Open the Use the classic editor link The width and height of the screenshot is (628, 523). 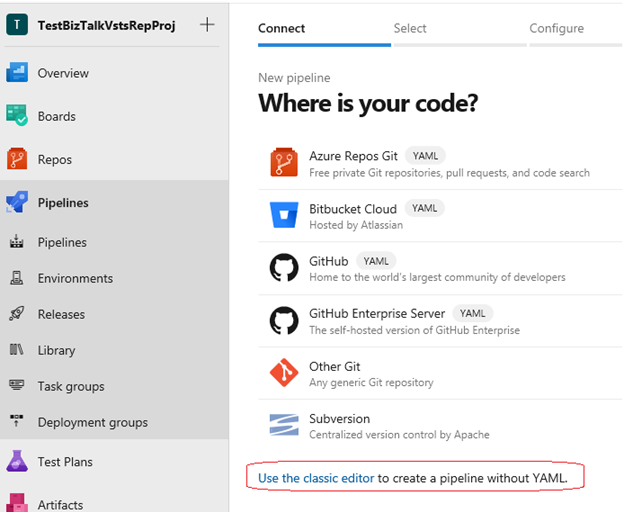point(316,479)
